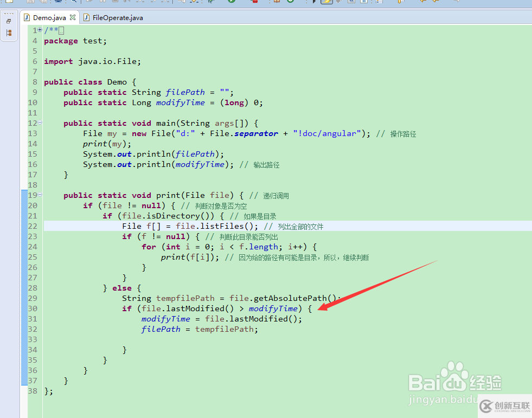Click the 'filePath' field declaration on line 9
This screenshot has width=532, height=418.
coord(185,92)
